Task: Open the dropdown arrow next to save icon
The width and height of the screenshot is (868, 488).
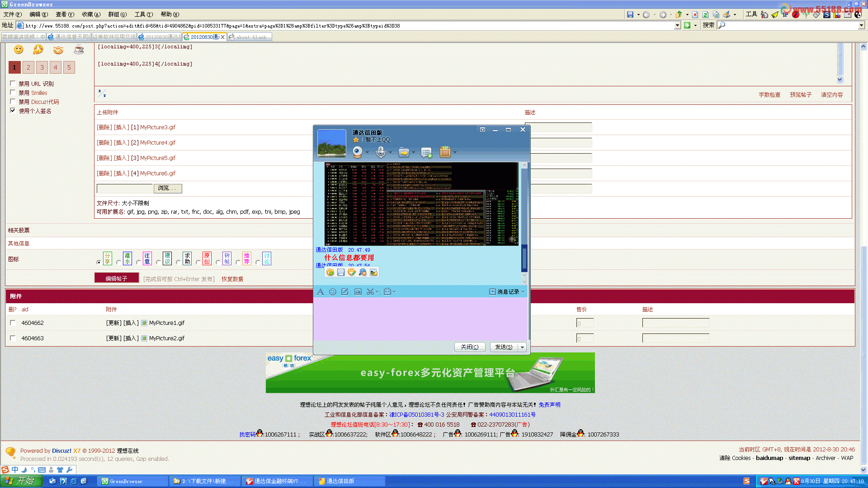Action: [638, 14]
